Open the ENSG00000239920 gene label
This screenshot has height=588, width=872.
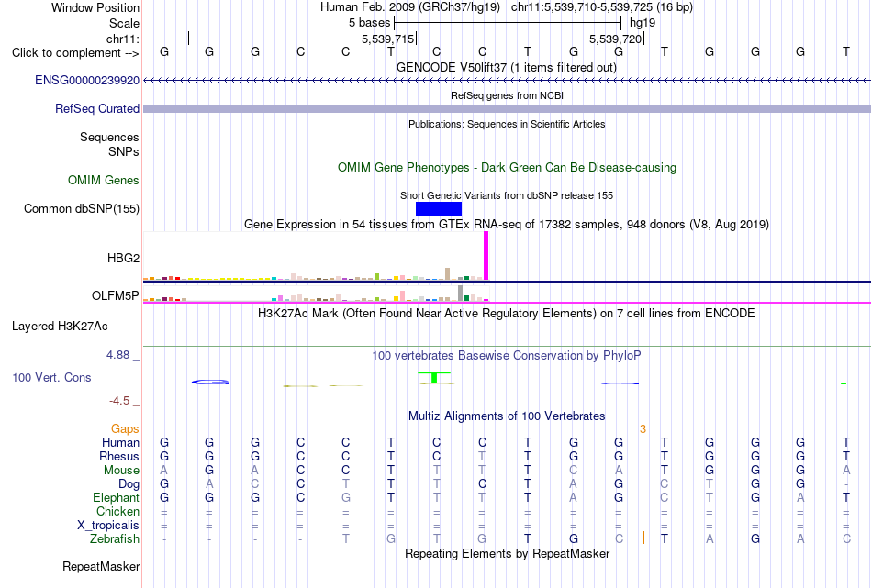point(87,80)
